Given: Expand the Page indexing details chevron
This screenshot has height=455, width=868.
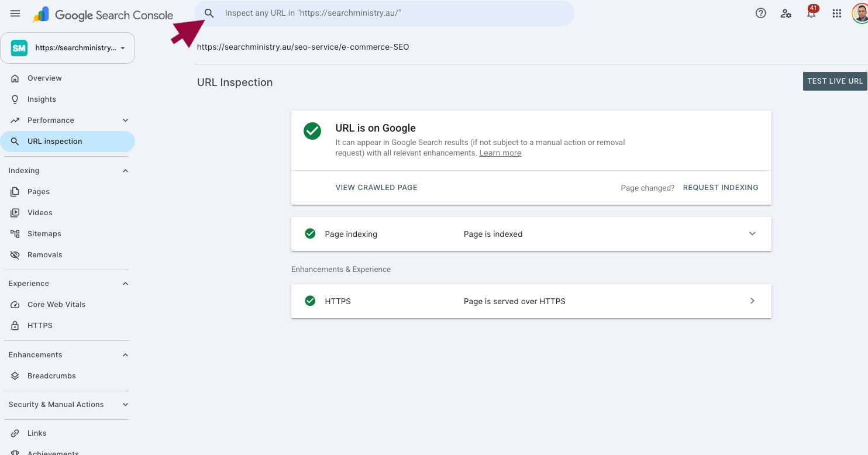Looking at the screenshot, I should click(x=752, y=234).
